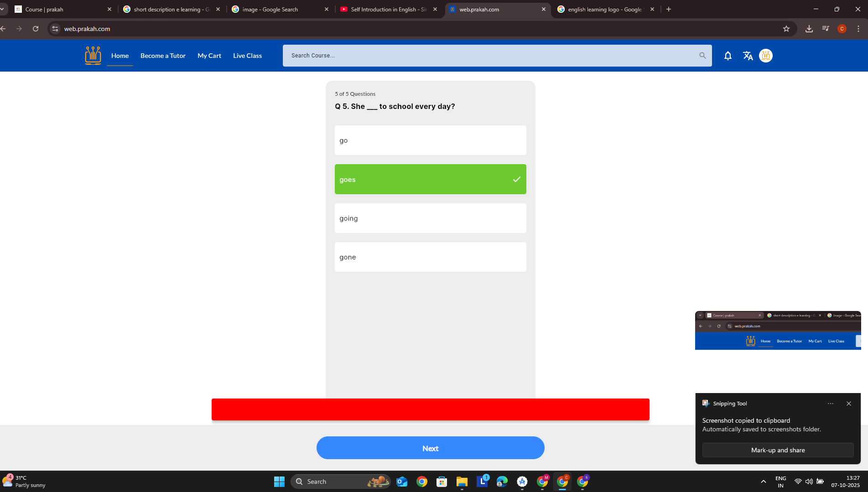Select the answer option 'go'

[430, 140]
